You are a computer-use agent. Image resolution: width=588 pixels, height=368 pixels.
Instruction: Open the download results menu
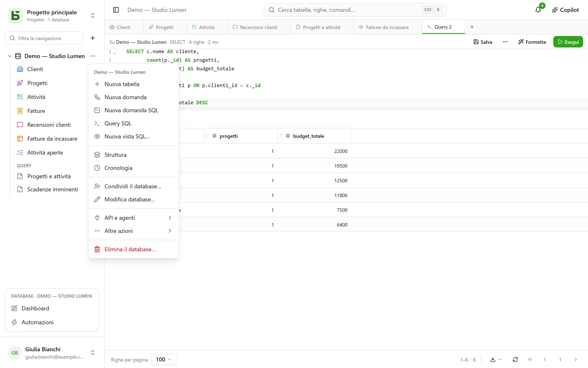point(496,359)
